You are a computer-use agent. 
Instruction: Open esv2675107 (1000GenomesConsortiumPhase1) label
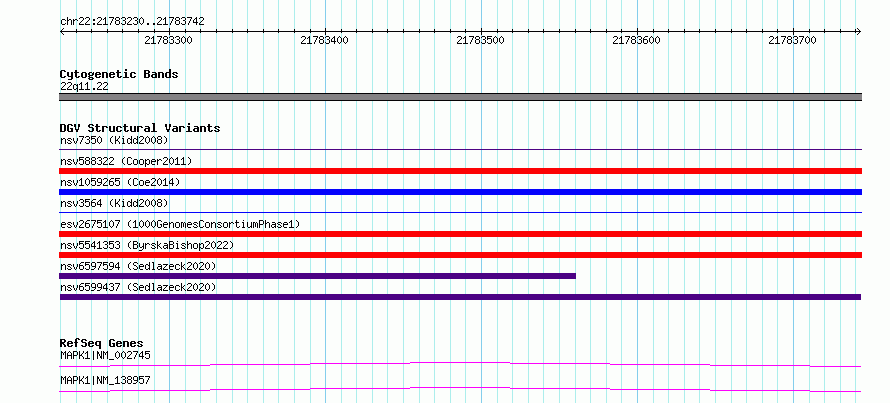[180, 224]
